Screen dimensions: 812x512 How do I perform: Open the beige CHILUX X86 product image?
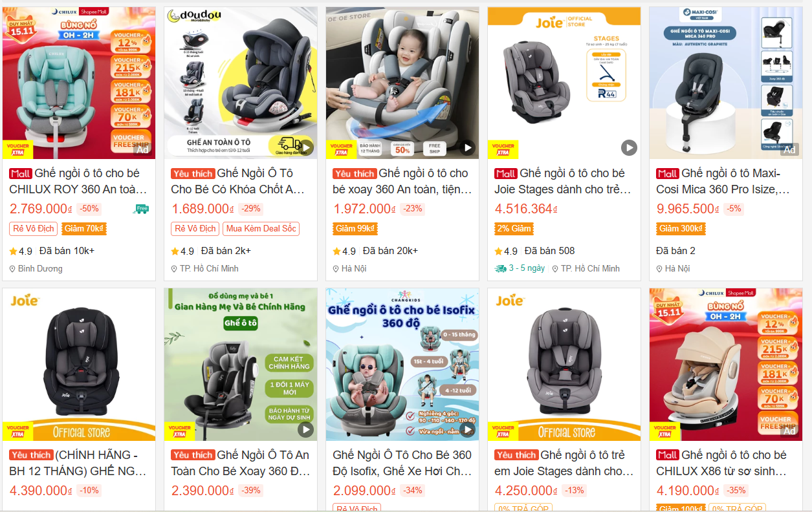pyautogui.click(x=726, y=365)
